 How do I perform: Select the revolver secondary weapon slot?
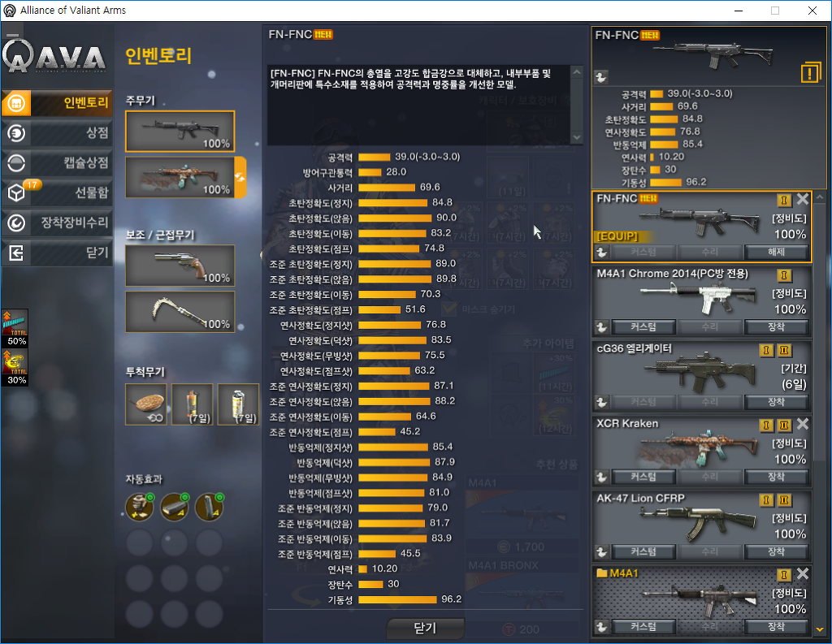pyautogui.click(x=180, y=266)
